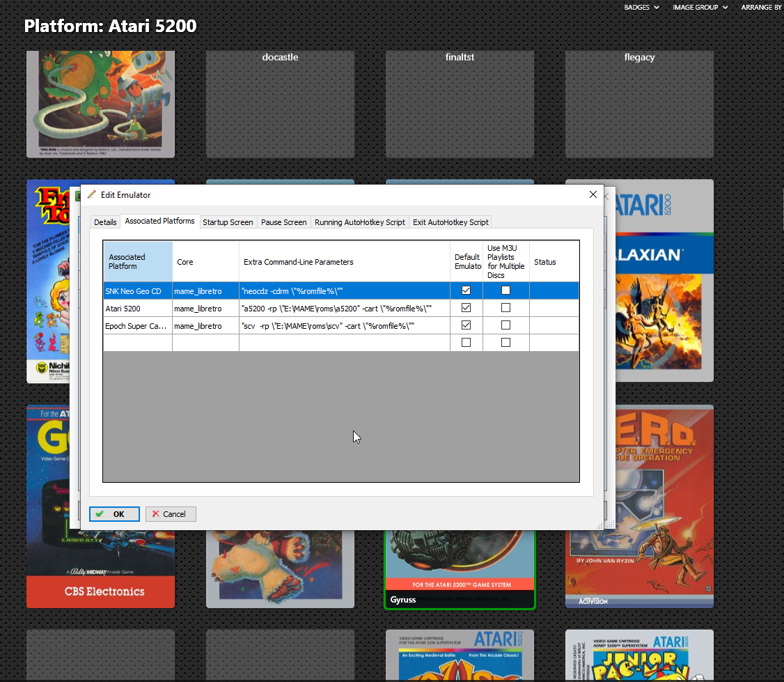Select the Atari 5200 platform cell
This screenshot has width=784, height=682.
138,308
